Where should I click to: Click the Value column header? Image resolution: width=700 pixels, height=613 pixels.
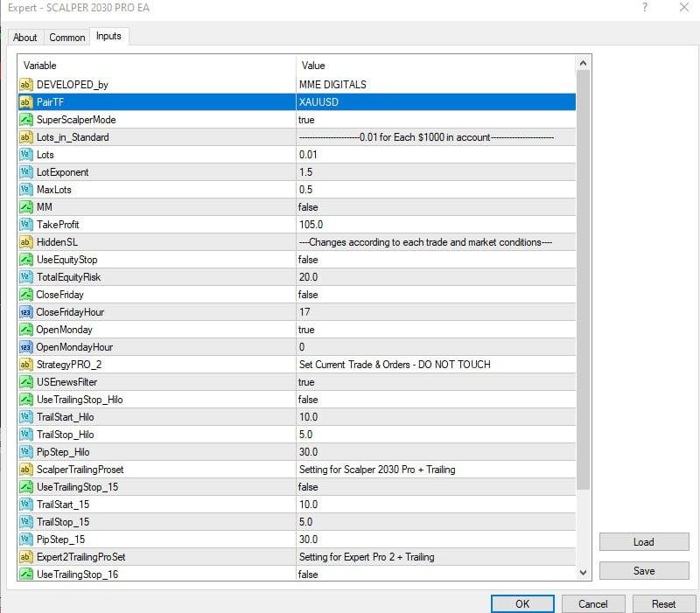click(x=313, y=66)
